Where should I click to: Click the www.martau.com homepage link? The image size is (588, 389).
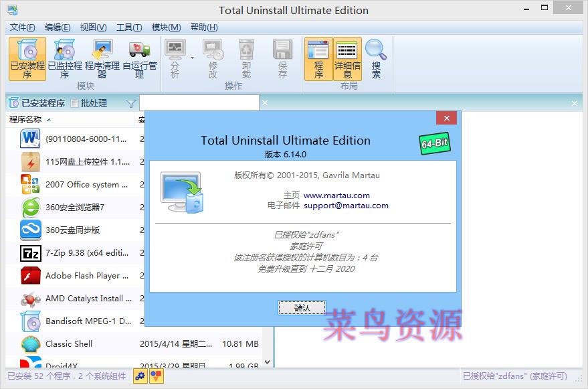tap(336, 196)
